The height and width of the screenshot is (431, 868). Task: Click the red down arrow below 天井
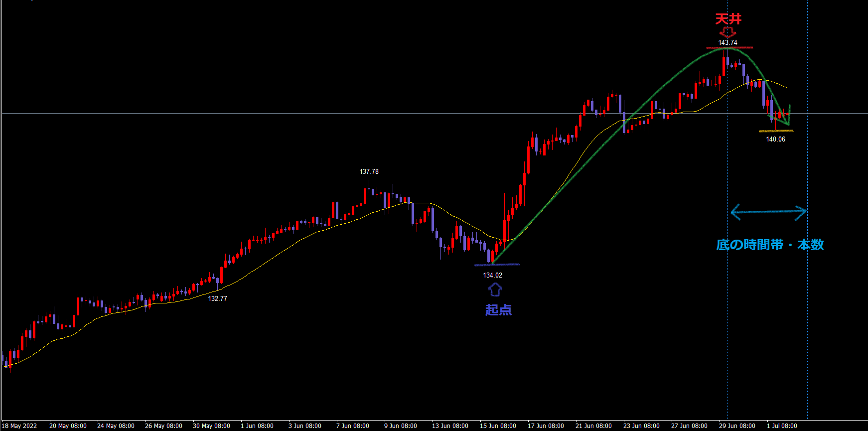click(727, 32)
